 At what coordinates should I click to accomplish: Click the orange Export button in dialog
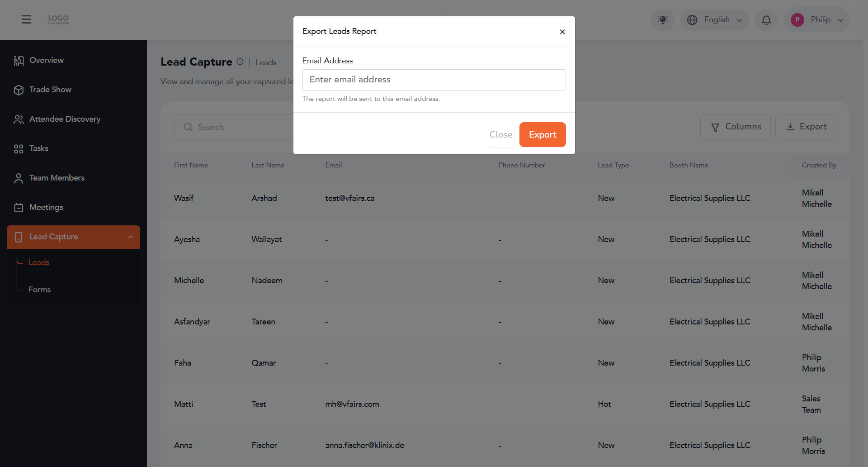[542, 134]
